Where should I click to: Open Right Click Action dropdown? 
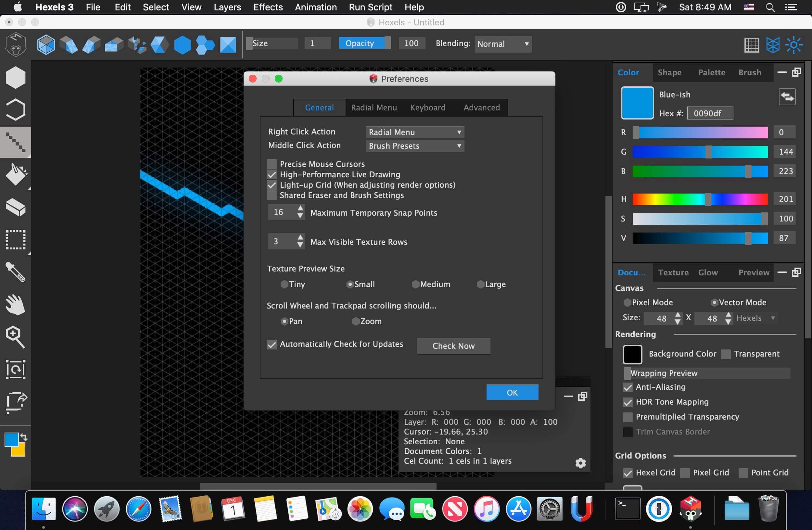click(x=415, y=132)
